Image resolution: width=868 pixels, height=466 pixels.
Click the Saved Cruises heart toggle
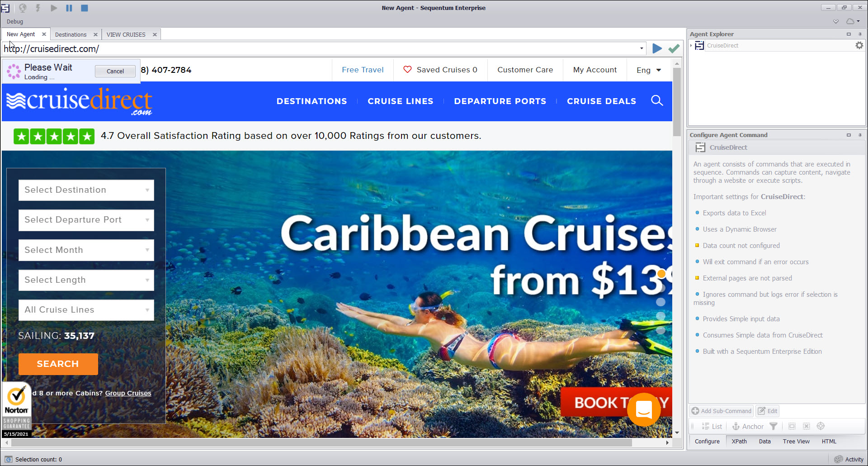tap(407, 70)
